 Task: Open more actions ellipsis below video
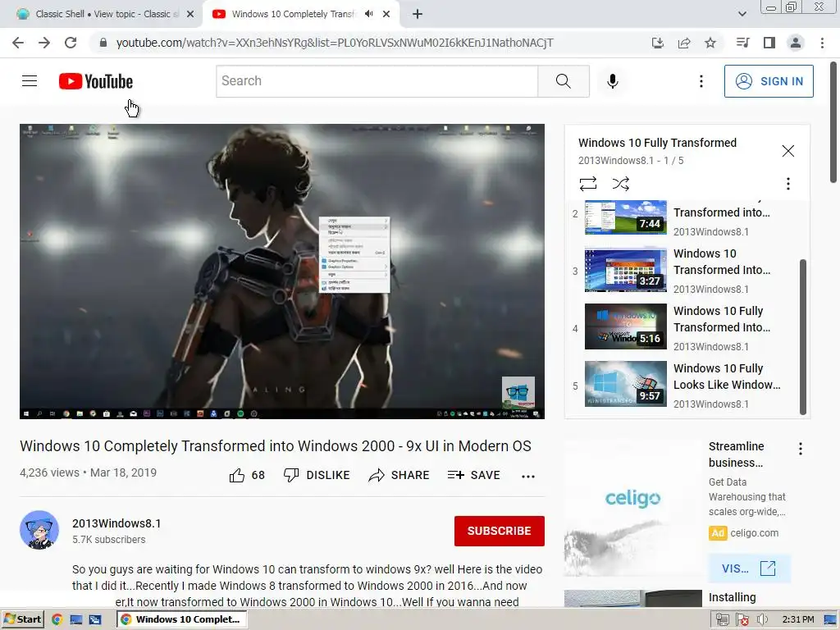click(x=528, y=476)
